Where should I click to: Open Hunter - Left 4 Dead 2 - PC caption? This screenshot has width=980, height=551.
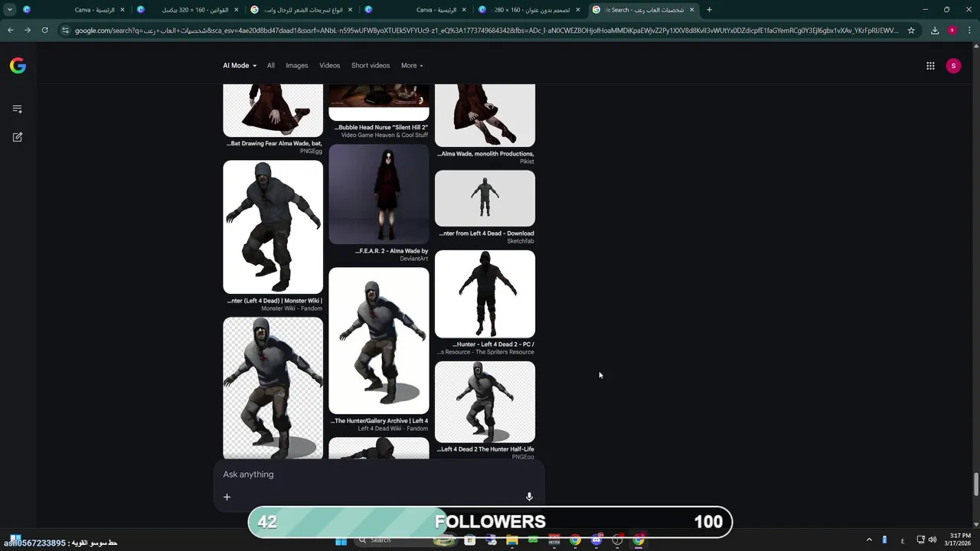[x=494, y=344]
